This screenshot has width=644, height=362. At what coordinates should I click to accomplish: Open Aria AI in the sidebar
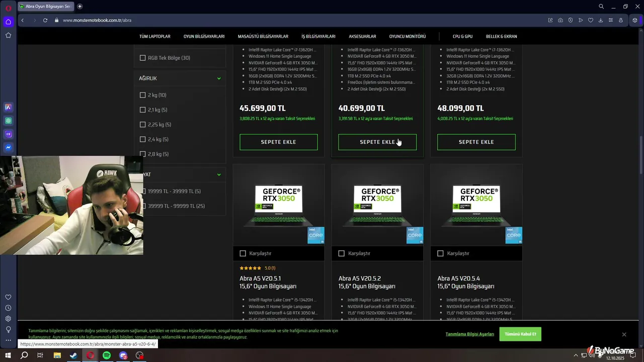pos(8,107)
